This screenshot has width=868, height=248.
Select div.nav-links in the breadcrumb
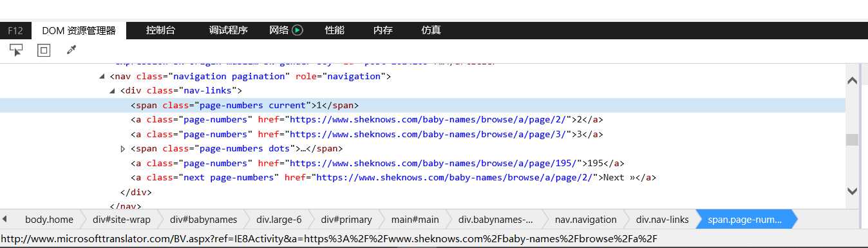coord(663,220)
